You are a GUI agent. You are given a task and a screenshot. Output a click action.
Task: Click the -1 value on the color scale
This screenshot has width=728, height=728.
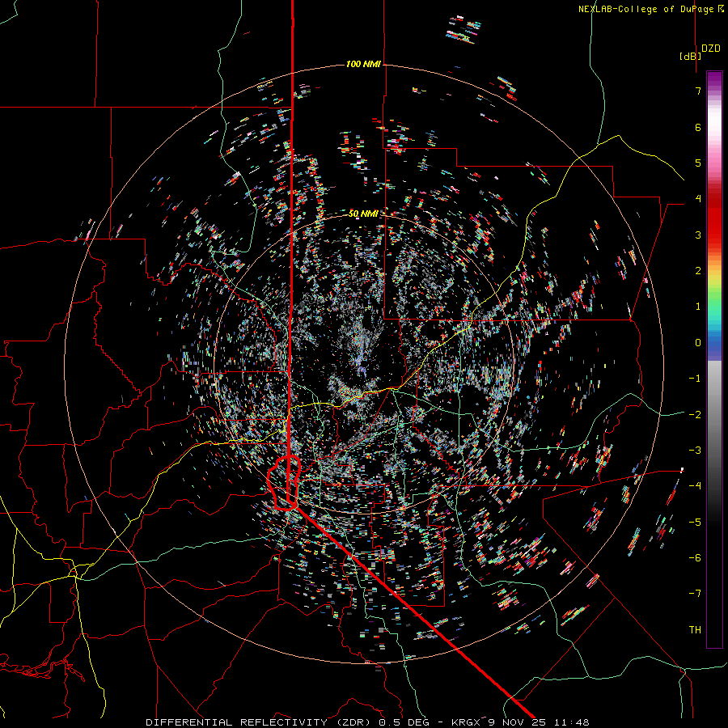coord(695,379)
